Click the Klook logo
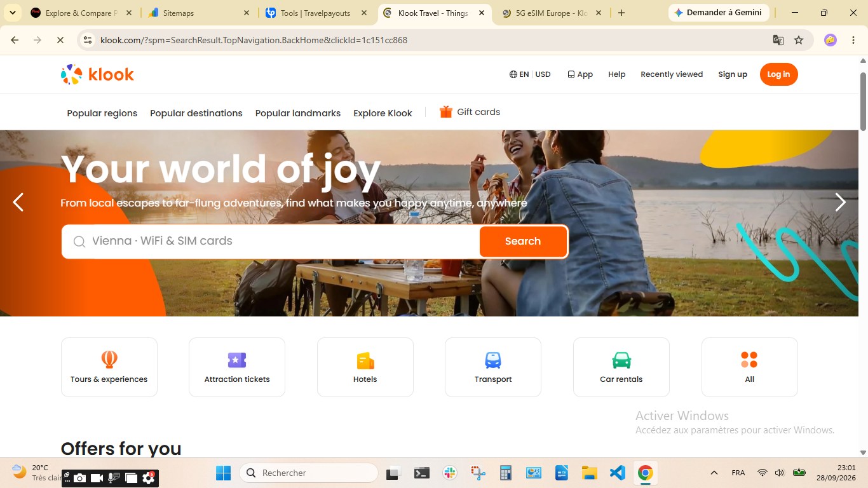 97,74
